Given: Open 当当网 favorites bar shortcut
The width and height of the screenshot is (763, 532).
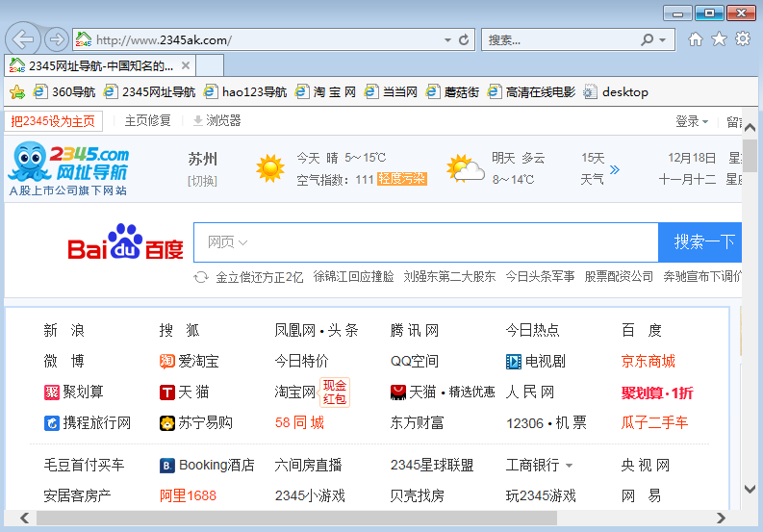Looking at the screenshot, I should click(x=391, y=92).
